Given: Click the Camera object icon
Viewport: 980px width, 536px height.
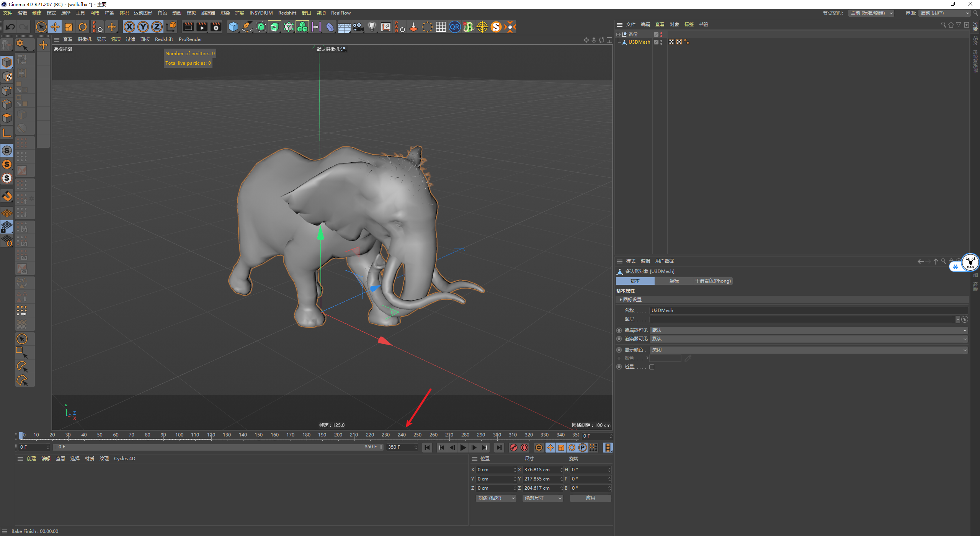Looking at the screenshot, I should tap(358, 27).
